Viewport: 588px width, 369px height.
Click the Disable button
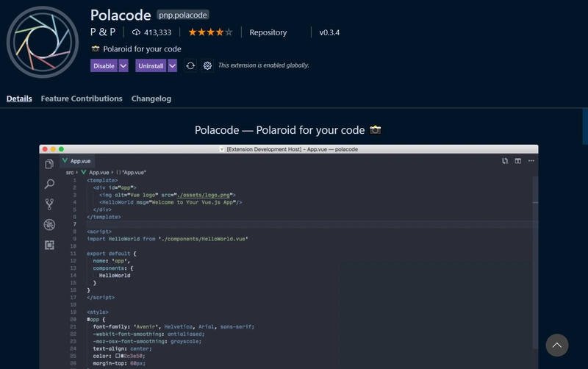104,65
